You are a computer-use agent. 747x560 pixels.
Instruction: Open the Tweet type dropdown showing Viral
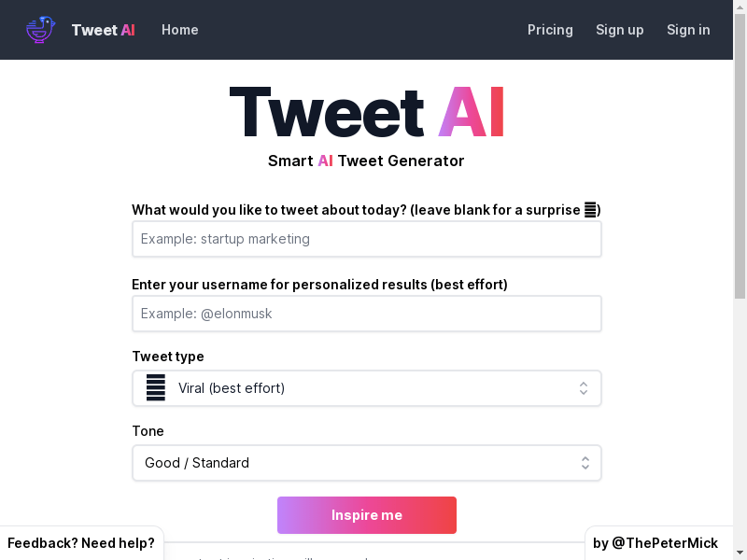367,388
